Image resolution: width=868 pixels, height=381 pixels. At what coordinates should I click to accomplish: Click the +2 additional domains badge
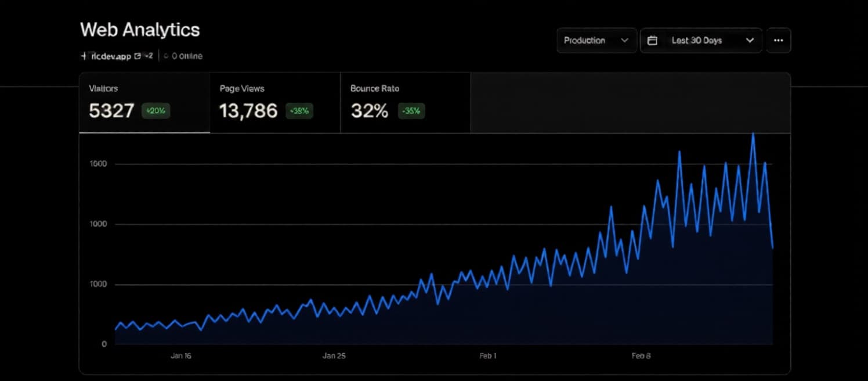[x=149, y=56]
